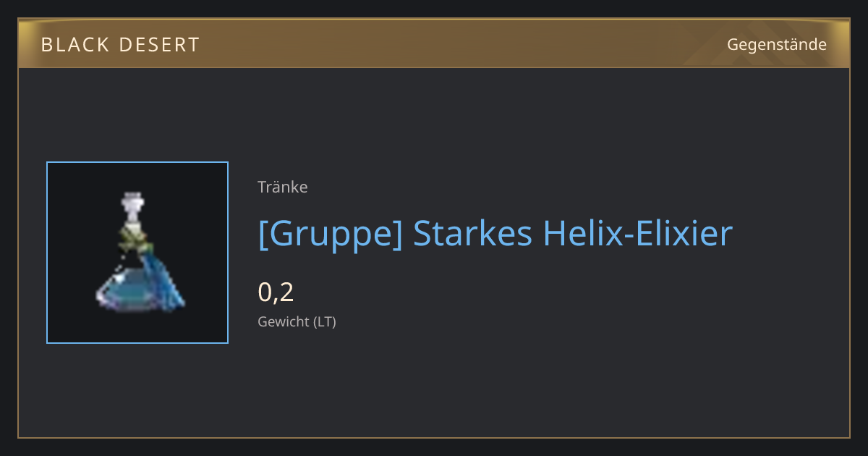The image size is (868, 456).
Task: Click the gold banner between the title and Gegenstände
Action: pyautogui.click(x=463, y=43)
